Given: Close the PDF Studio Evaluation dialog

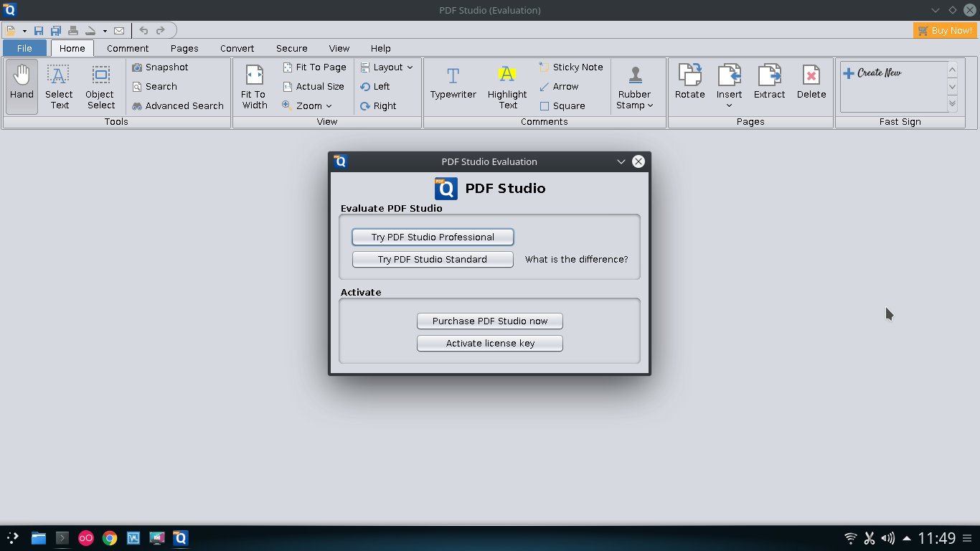Looking at the screenshot, I should click(x=638, y=161).
